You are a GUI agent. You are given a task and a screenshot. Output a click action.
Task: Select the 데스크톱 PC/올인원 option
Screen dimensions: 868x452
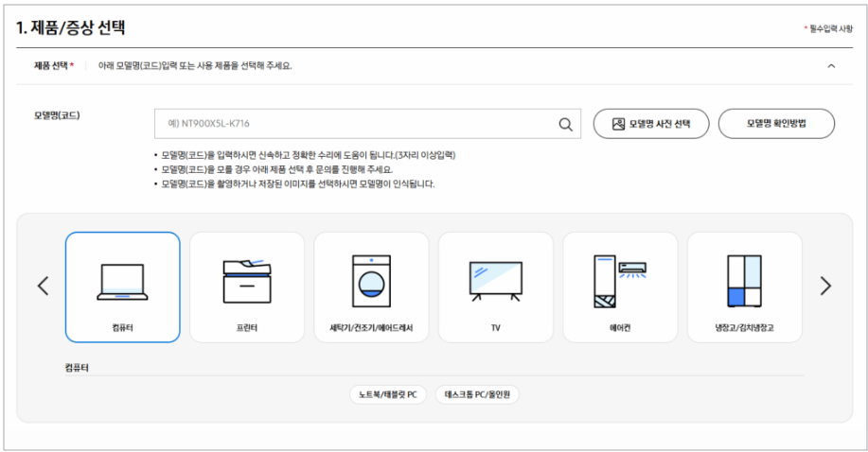point(477,394)
